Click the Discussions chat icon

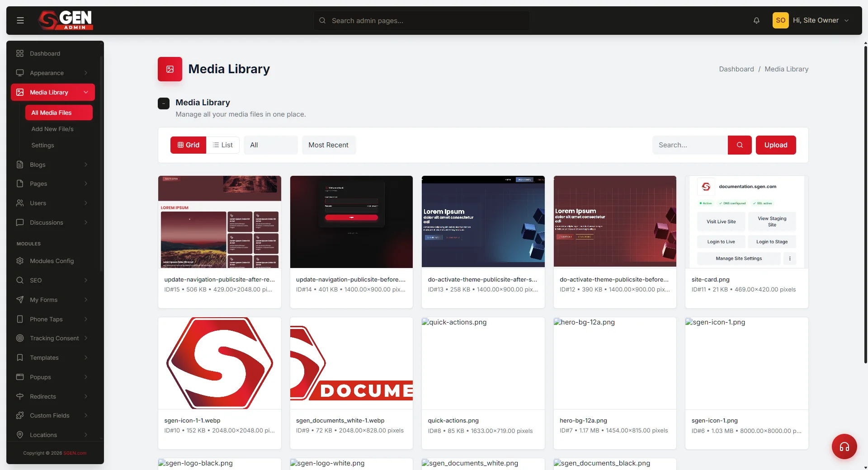[x=20, y=222]
